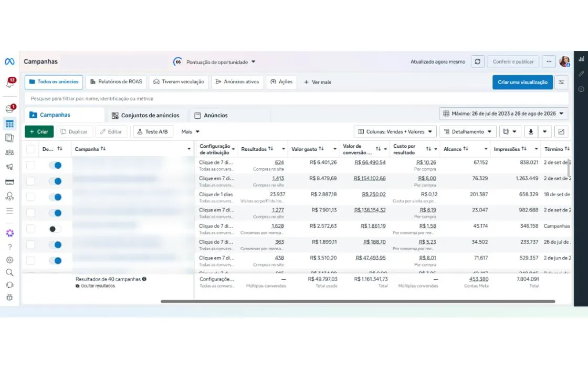The height and width of the screenshot is (368, 588).
Task: Select the Tiveram veiculação view
Action: click(x=179, y=82)
